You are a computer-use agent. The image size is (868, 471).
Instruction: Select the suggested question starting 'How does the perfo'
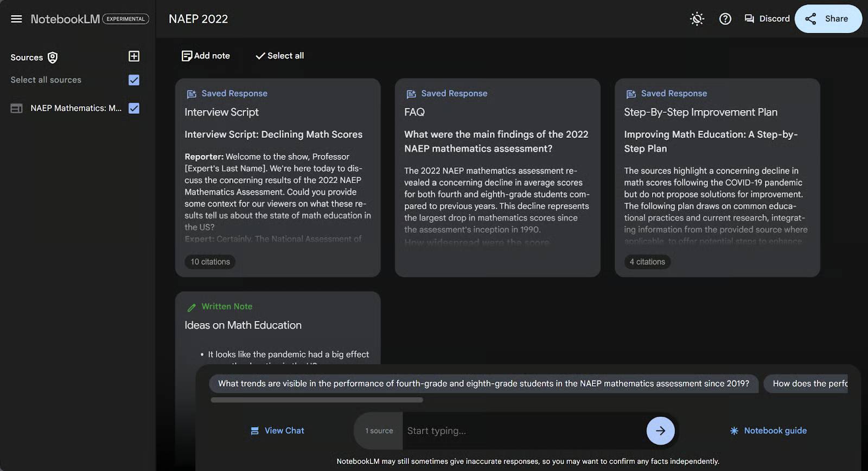click(806, 384)
